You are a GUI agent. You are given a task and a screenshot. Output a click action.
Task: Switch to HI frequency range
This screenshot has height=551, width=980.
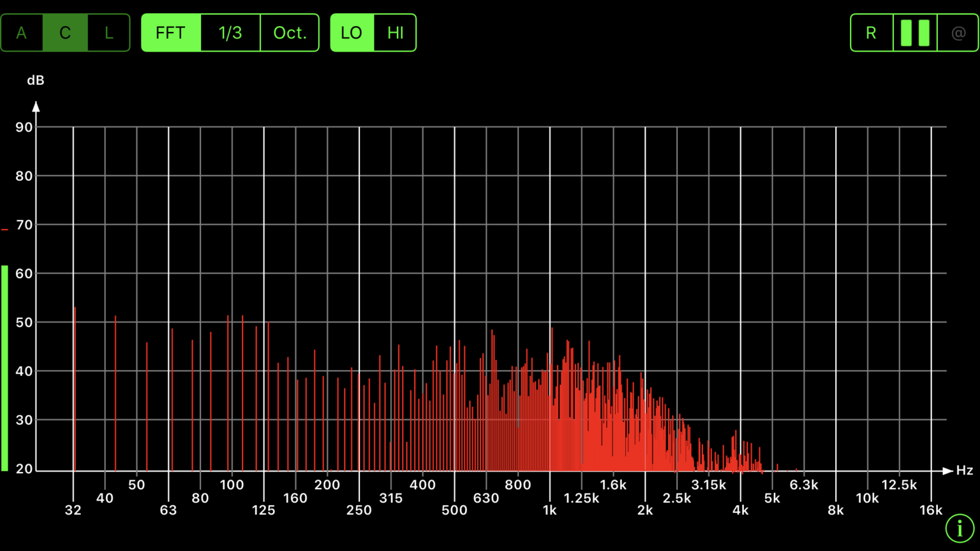click(x=394, y=32)
